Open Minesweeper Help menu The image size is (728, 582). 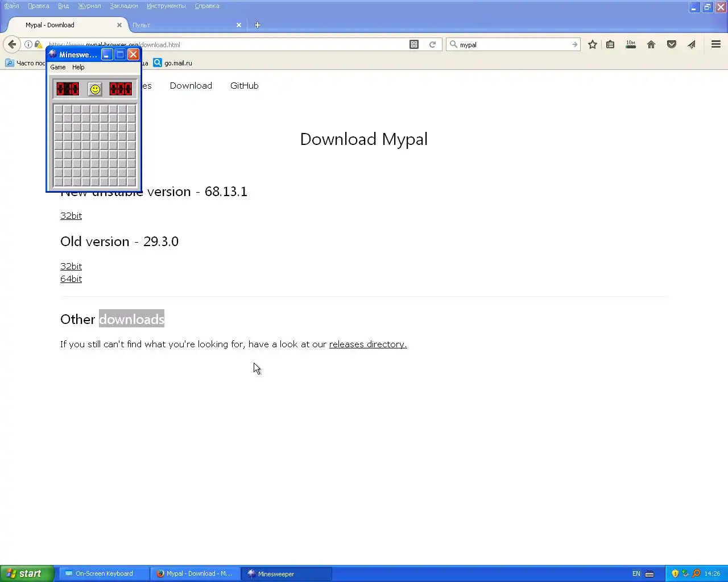click(78, 67)
